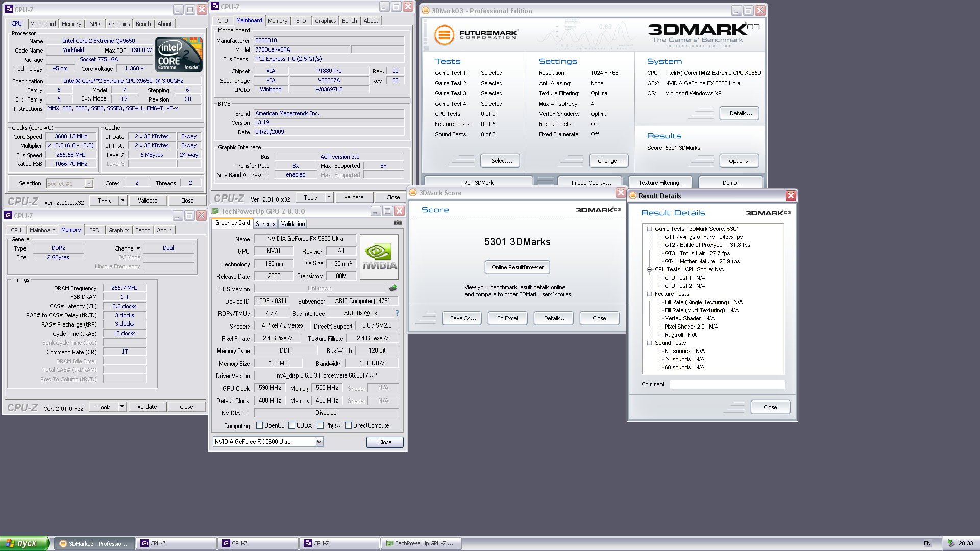The width and height of the screenshot is (980, 551).
Task: Click Run 3DMark button
Action: pos(479,182)
